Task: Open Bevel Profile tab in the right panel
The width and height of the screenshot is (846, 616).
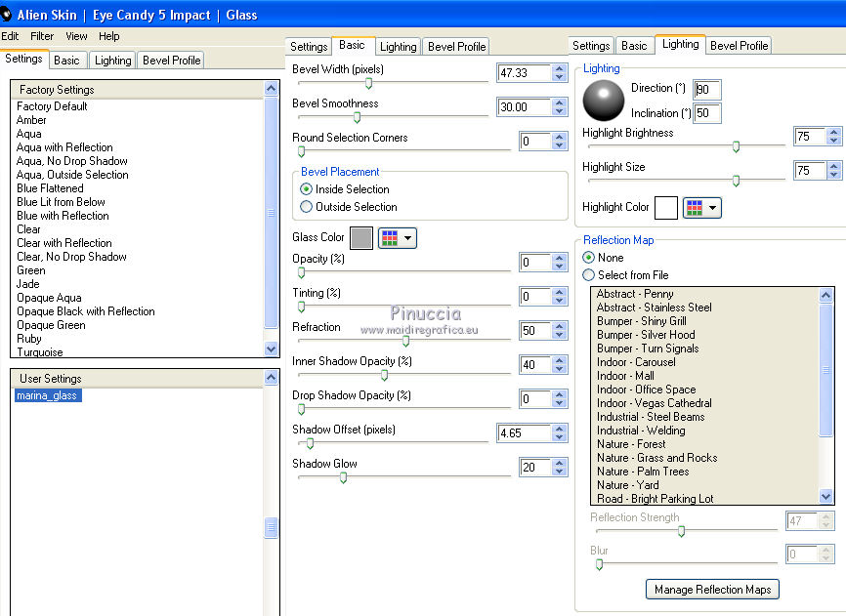Action: click(x=739, y=46)
